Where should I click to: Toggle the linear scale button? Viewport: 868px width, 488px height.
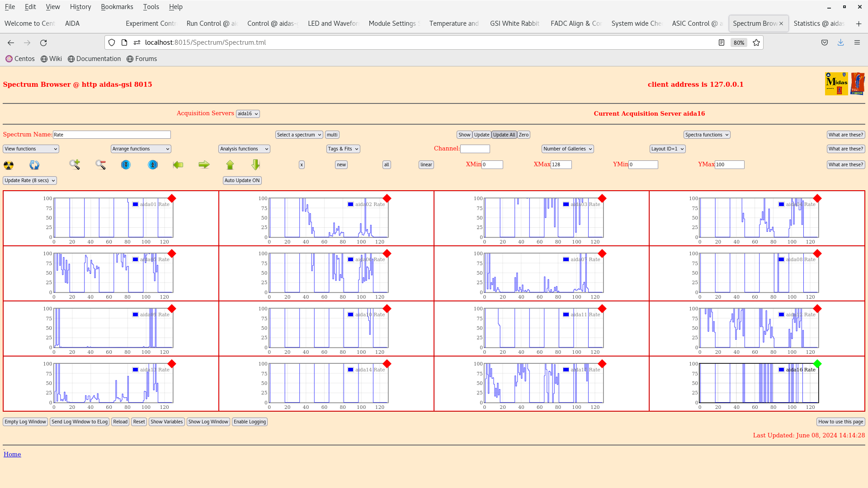click(x=426, y=165)
